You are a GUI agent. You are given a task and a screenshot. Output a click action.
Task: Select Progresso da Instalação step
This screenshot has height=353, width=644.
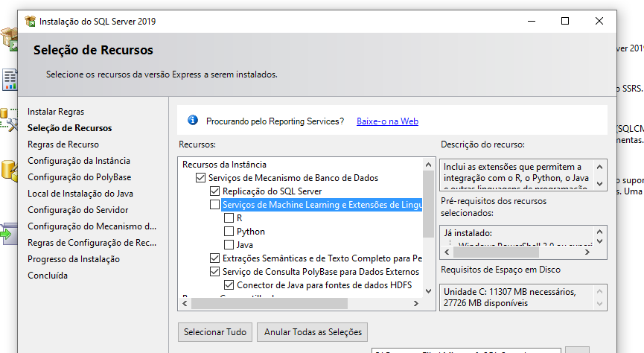74,259
